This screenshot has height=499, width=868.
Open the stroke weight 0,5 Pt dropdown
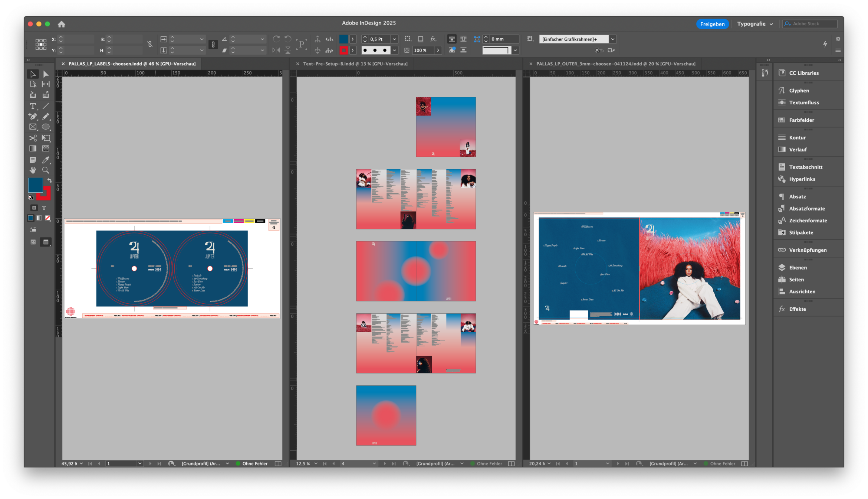[394, 39]
